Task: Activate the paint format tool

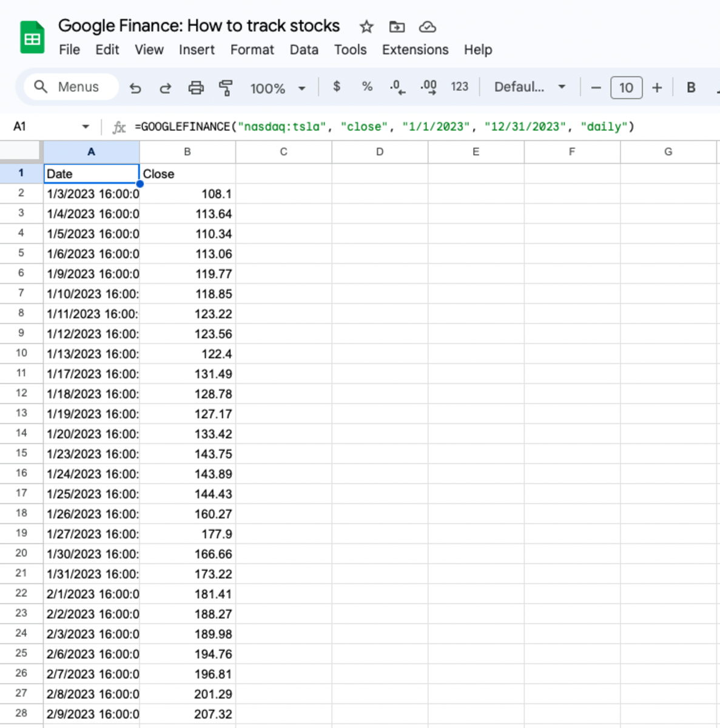Action: pos(226,88)
